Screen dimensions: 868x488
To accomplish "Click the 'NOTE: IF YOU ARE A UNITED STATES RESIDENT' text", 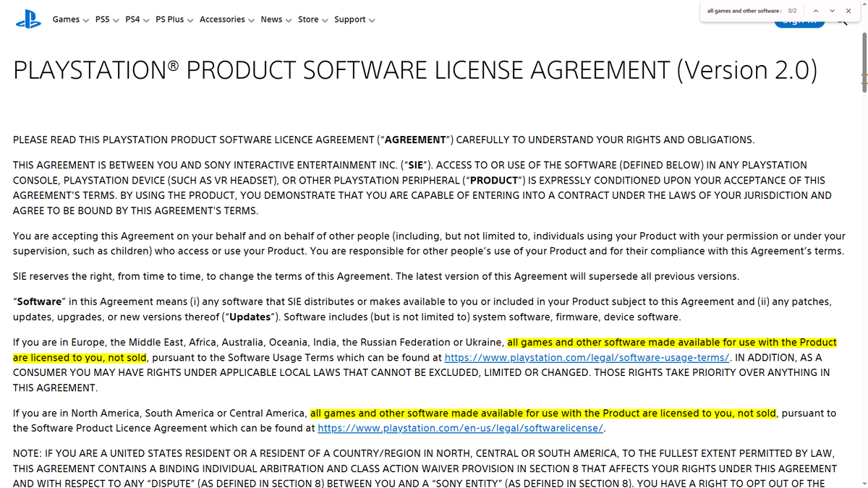I will [x=425, y=468].
